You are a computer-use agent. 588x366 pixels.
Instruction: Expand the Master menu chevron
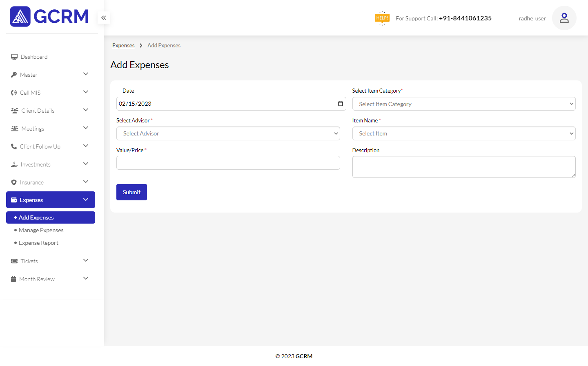tap(86, 74)
